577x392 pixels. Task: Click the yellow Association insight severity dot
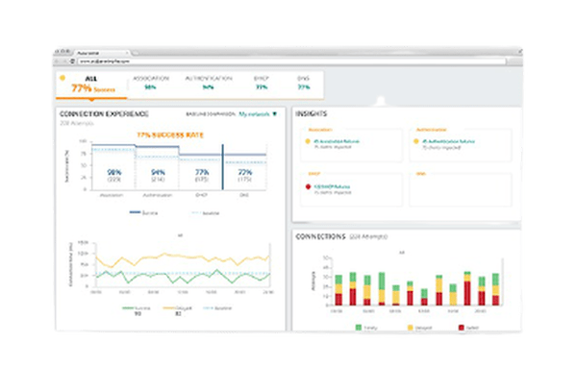click(x=306, y=142)
